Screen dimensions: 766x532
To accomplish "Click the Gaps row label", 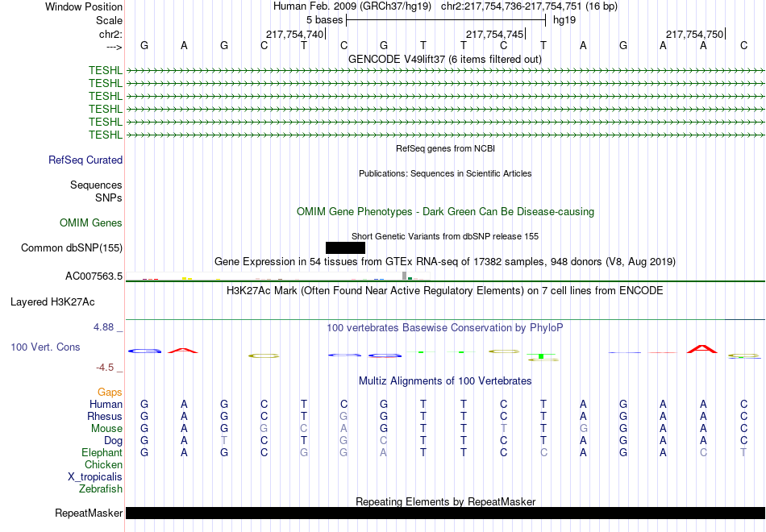I will point(110,393).
